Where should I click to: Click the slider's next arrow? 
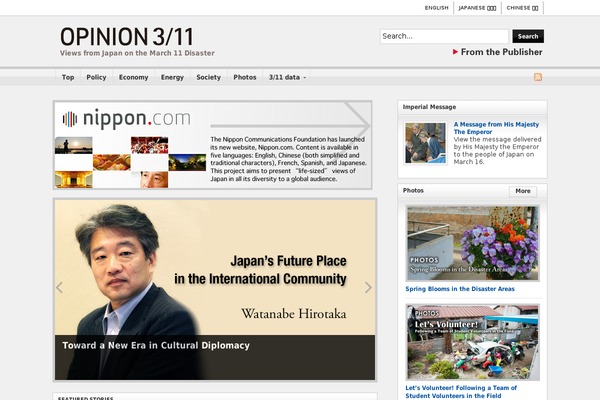pos(368,287)
